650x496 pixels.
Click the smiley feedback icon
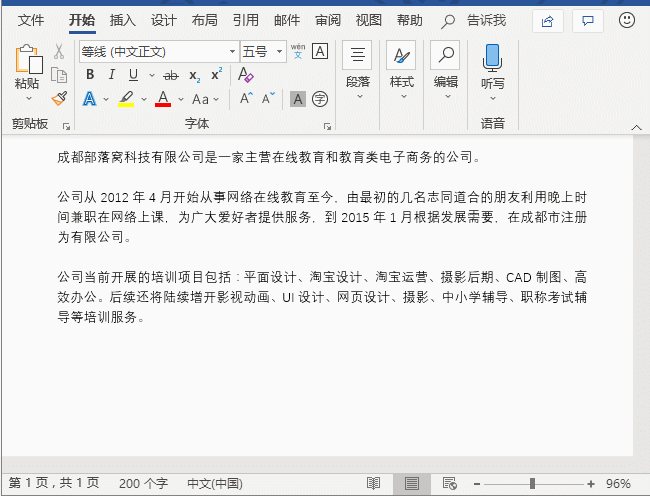click(x=627, y=20)
